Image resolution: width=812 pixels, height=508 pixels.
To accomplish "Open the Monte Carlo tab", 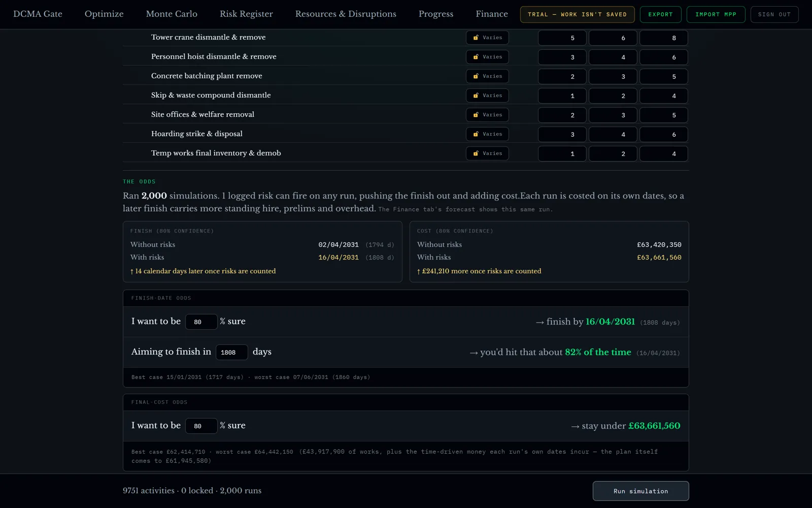I will (172, 14).
